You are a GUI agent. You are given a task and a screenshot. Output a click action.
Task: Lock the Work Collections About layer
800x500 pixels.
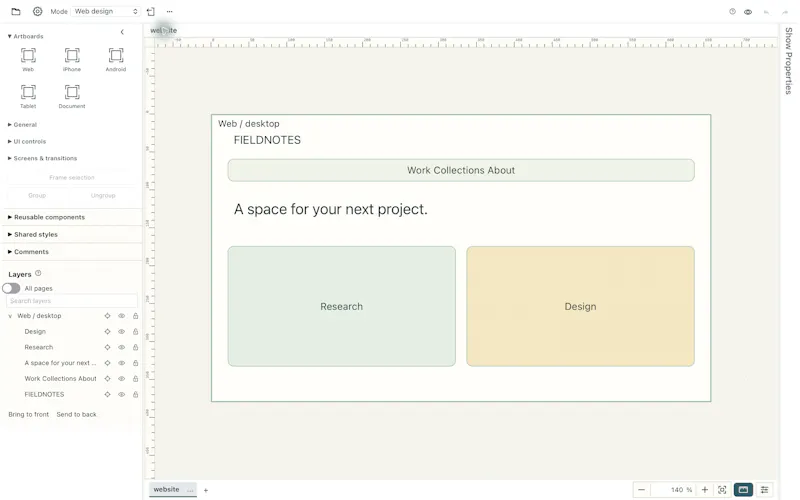[136, 379]
